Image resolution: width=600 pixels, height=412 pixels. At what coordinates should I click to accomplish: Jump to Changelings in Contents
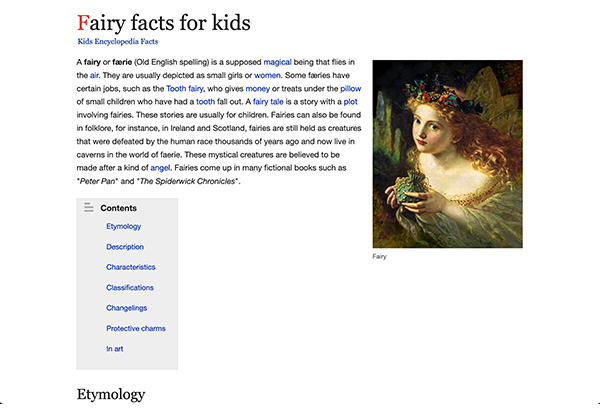[x=127, y=308]
